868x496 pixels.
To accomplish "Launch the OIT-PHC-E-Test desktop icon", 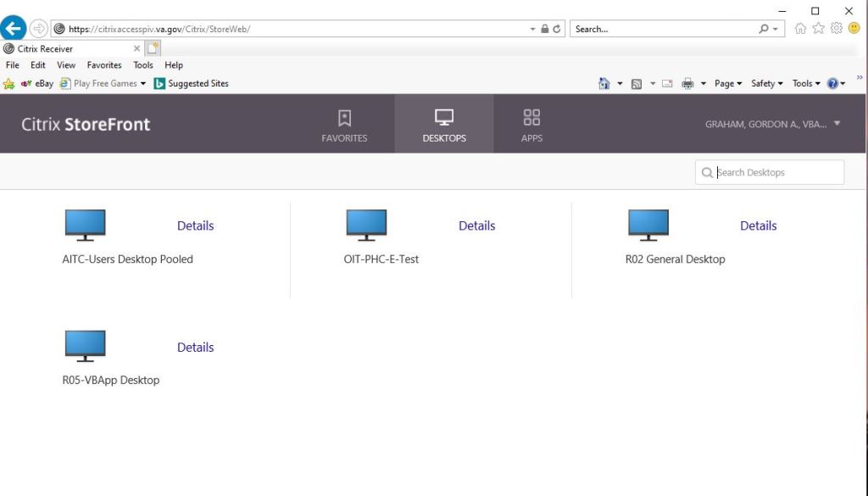I will tap(366, 223).
